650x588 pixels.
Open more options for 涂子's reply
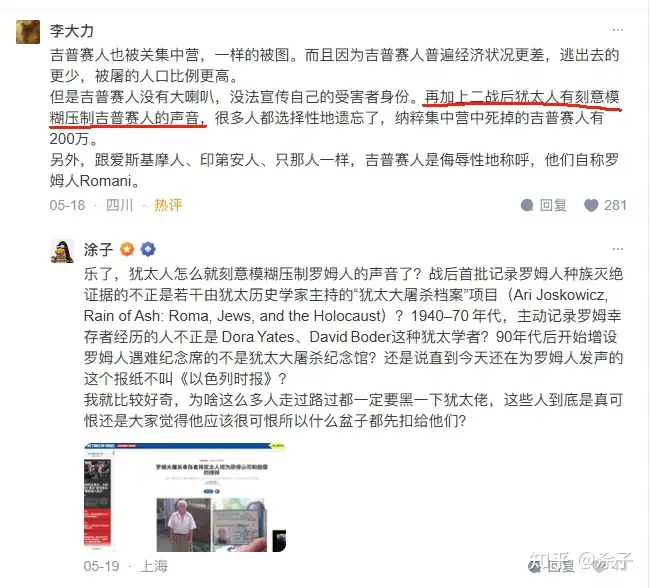click(x=618, y=249)
